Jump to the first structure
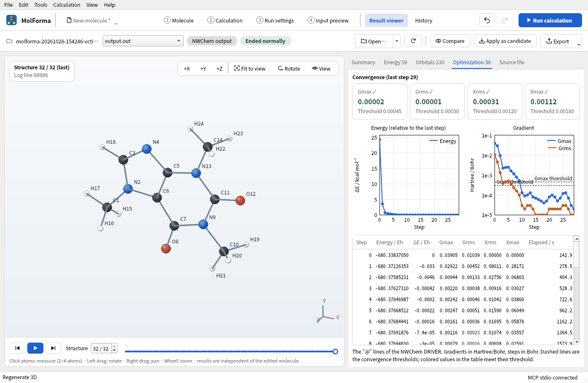588x383 pixels. [17, 348]
